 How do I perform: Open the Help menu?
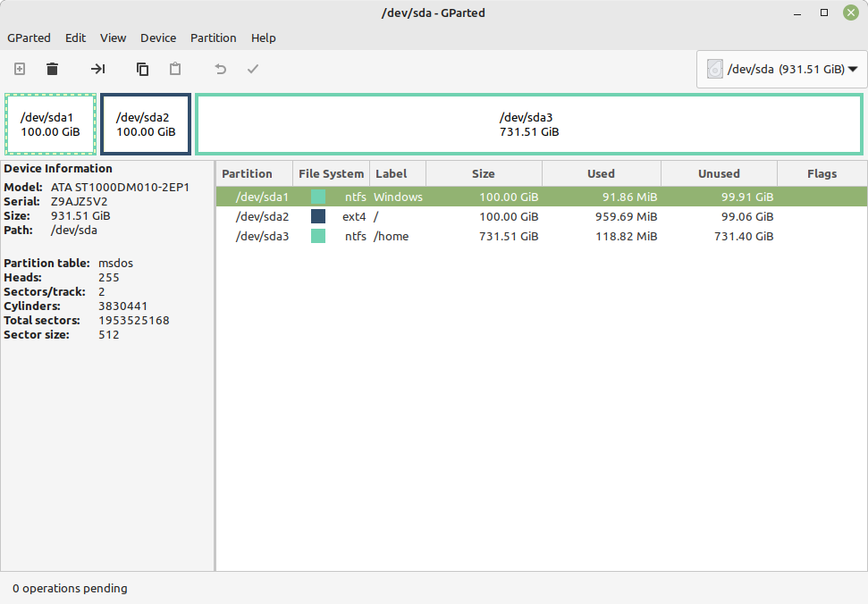click(264, 38)
